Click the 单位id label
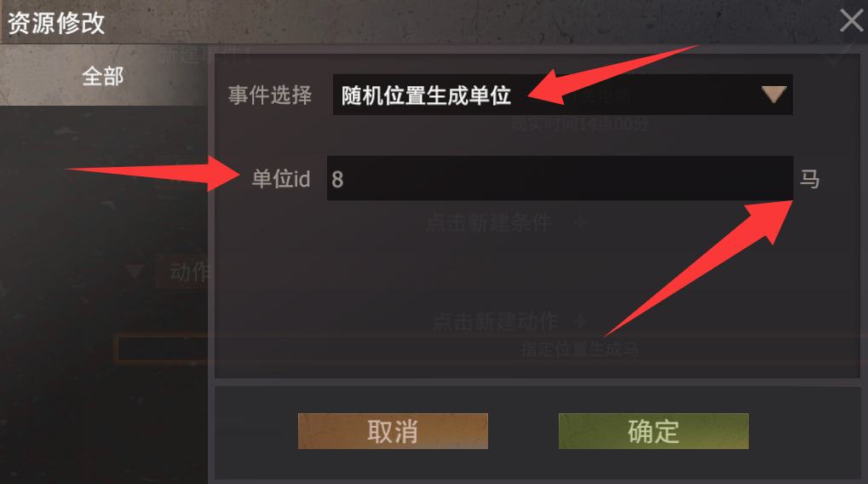Screen dimensions: 868x484 point(280,179)
